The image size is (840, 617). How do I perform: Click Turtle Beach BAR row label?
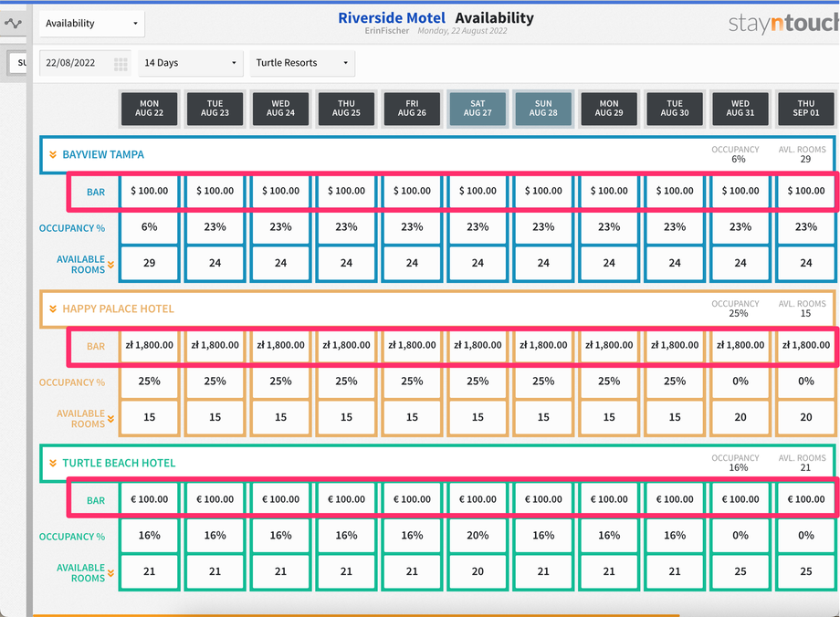(x=96, y=501)
